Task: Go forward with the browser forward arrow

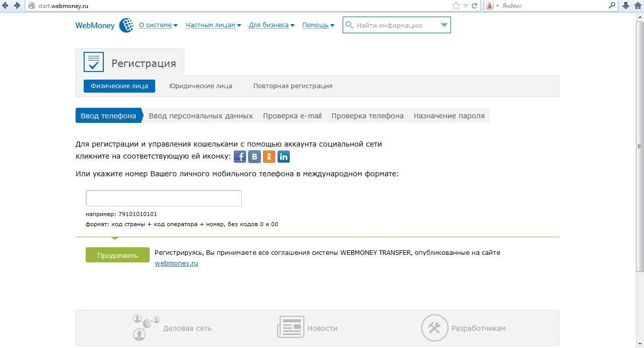Action: pos(17,6)
